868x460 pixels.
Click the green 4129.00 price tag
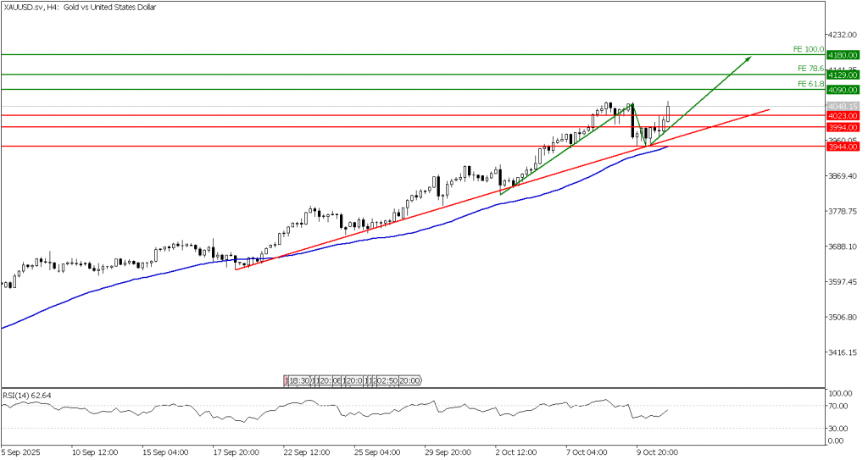point(843,75)
